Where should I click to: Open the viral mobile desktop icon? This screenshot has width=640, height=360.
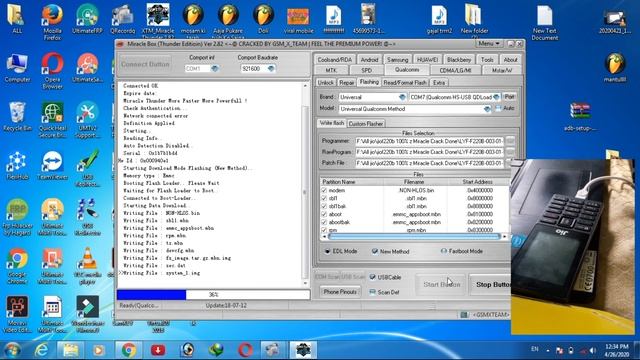click(298, 19)
